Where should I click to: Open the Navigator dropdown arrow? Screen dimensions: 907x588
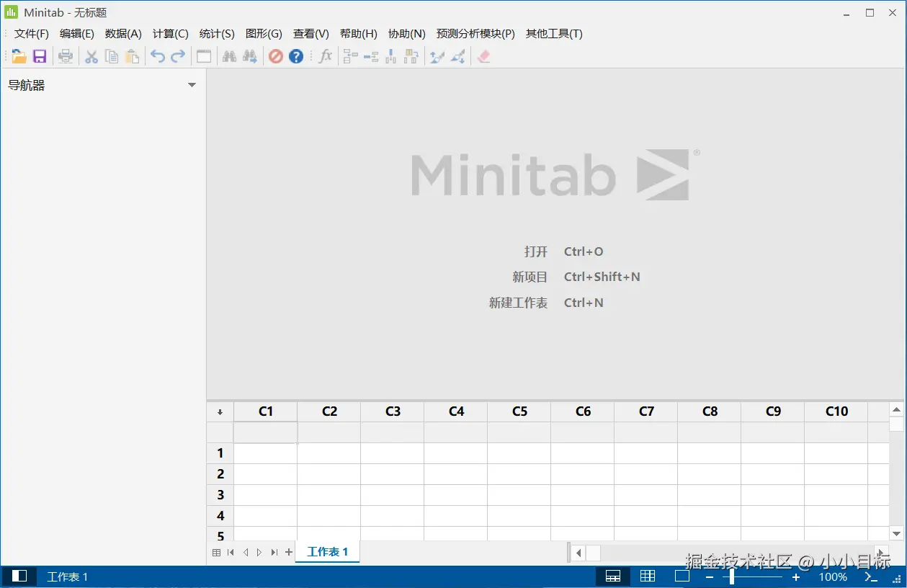[192, 85]
